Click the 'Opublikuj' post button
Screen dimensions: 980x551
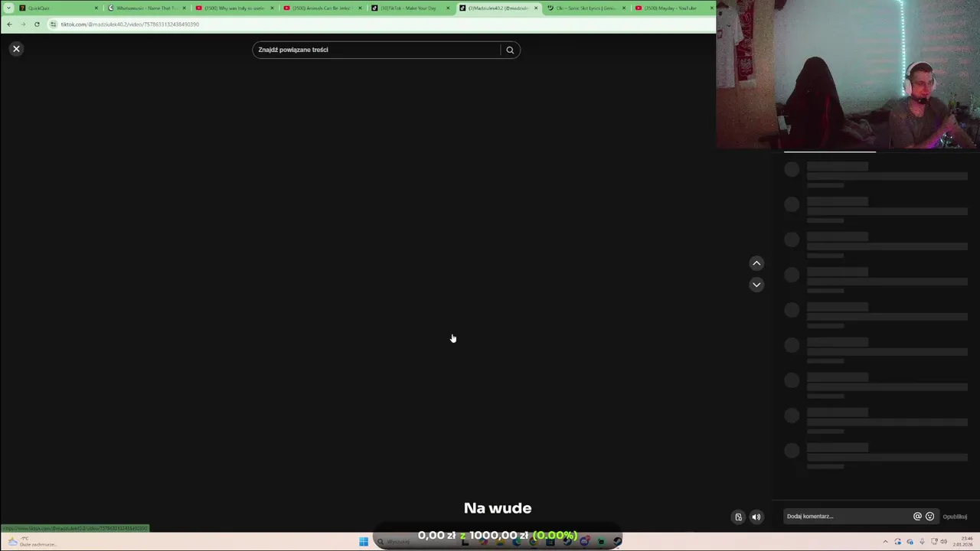(955, 517)
